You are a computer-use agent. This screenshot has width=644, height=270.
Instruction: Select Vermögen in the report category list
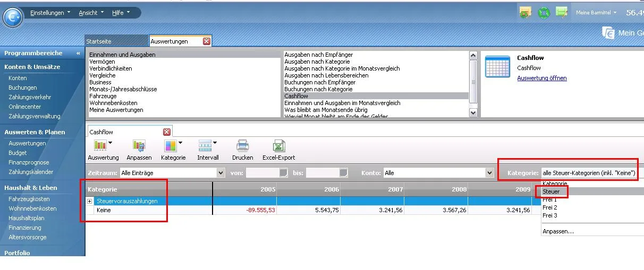(103, 62)
